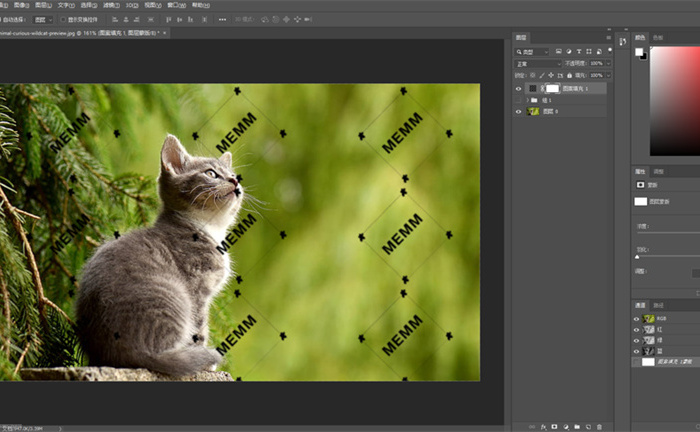
Task: Click the foreground color swatch
Action: coord(639,52)
